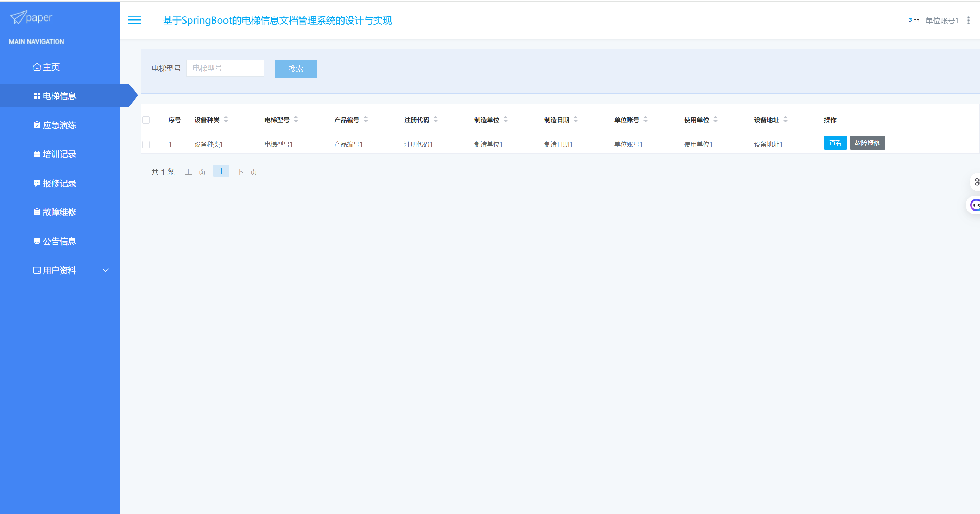Click the 单位账号1 username in header
This screenshot has height=514, width=980.
point(942,21)
